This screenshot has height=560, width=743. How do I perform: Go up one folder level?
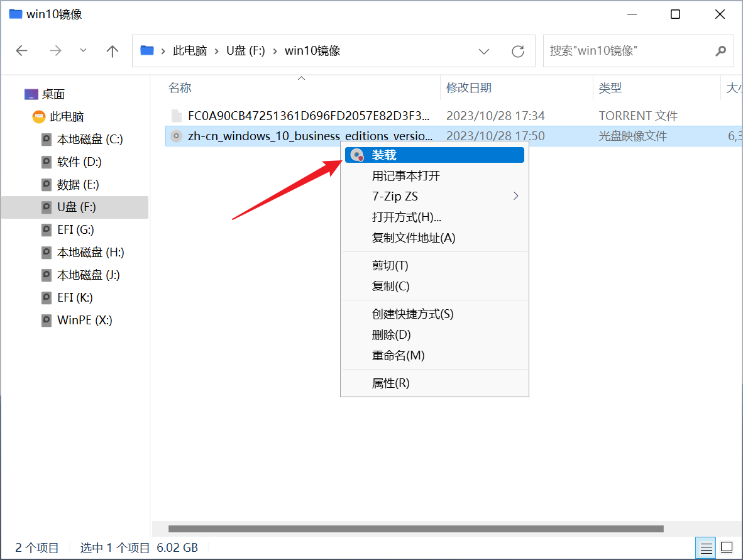point(113,51)
